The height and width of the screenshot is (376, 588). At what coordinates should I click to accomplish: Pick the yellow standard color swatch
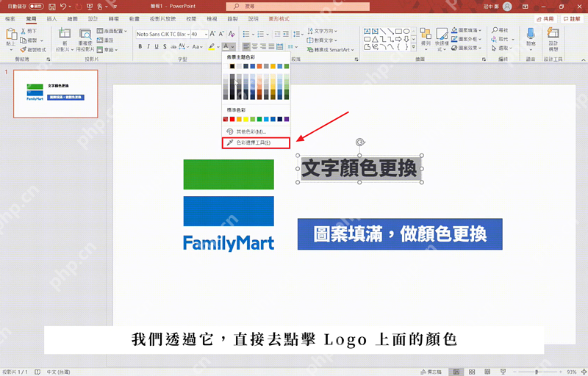(x=246, y=119)
